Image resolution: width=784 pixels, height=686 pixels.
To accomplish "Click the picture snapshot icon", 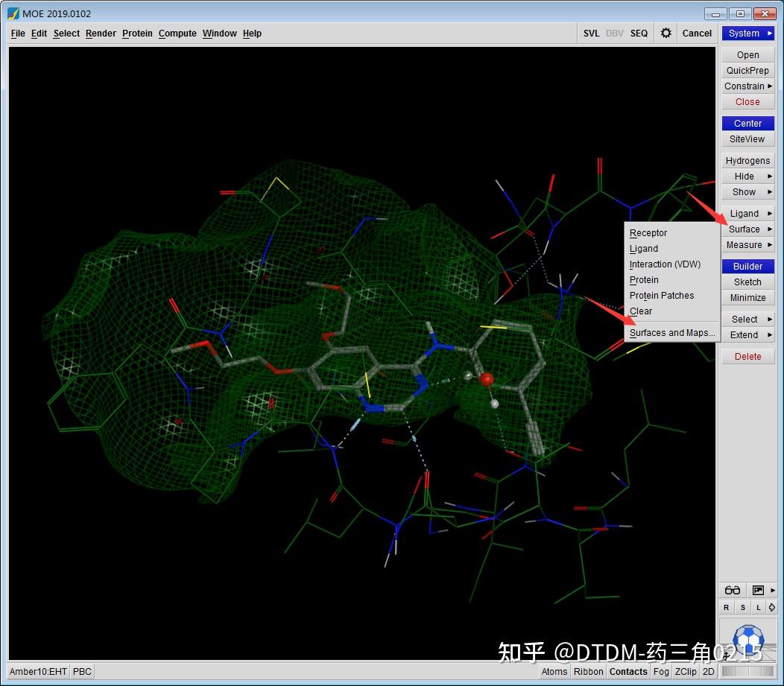I will (758, 590).
